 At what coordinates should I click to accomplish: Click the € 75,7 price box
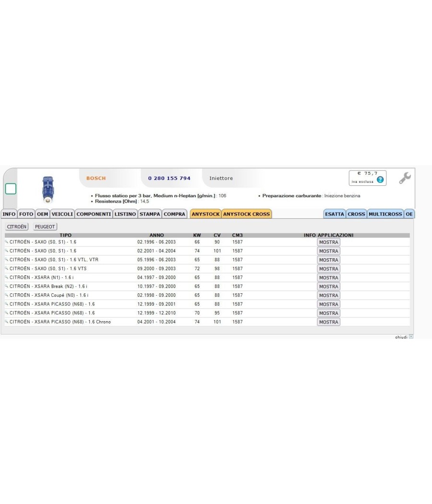click(x=367, y=178)
